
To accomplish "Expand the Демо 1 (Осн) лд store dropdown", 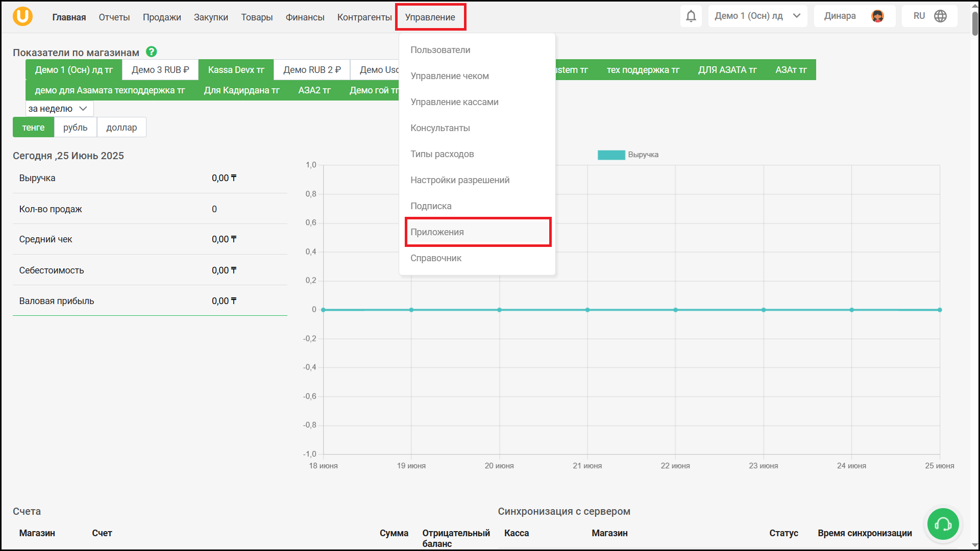I will point(757,16).
